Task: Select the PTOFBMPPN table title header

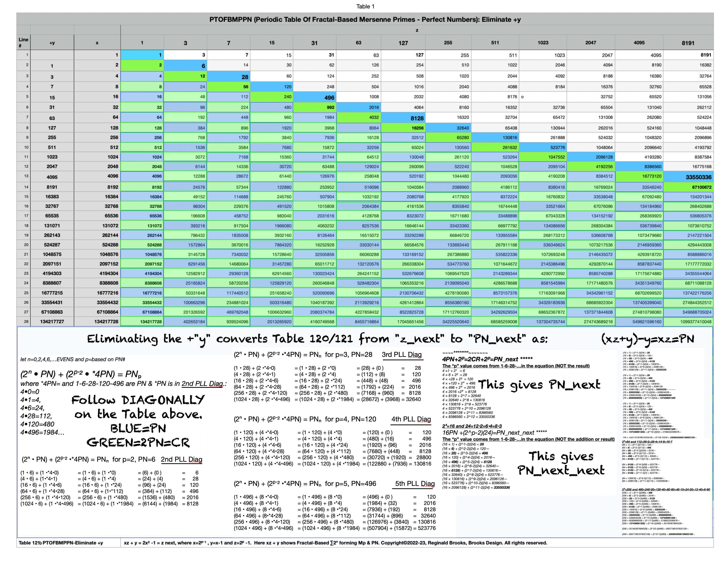Action: point(365,20)
